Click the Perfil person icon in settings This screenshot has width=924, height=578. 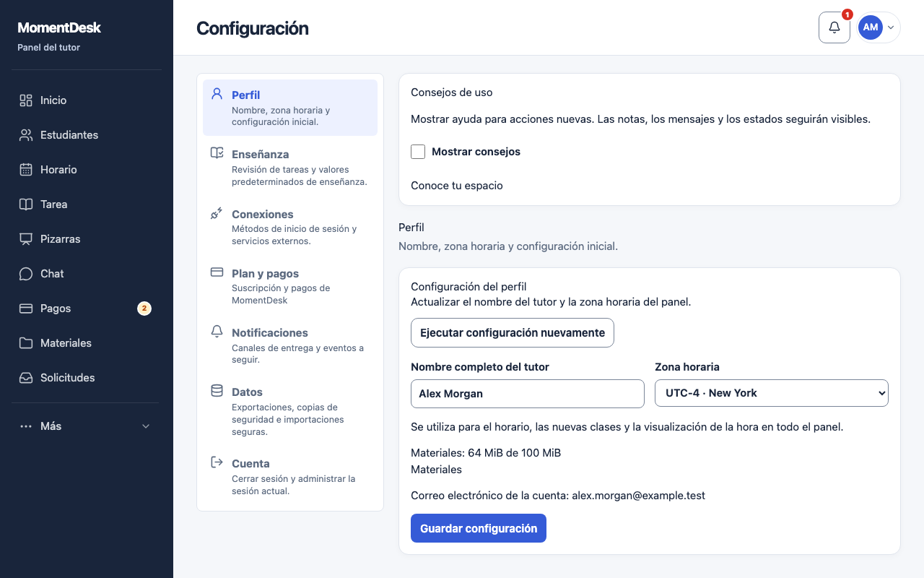point(217,93)
